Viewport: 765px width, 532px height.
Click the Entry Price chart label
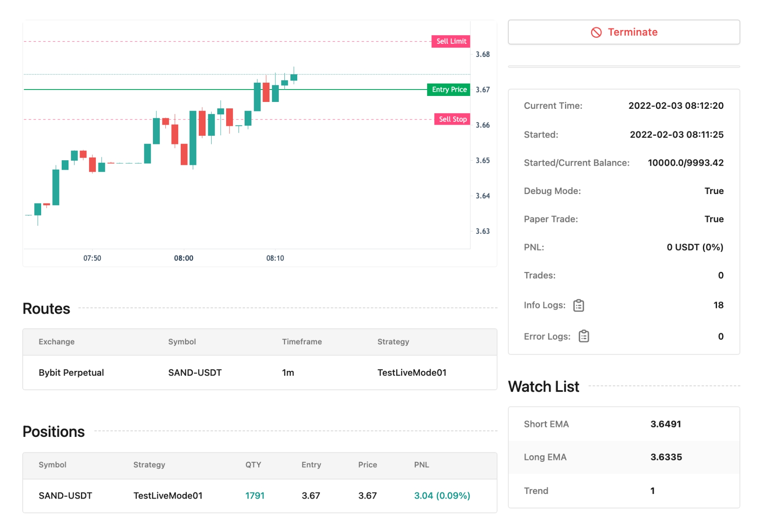448,90
